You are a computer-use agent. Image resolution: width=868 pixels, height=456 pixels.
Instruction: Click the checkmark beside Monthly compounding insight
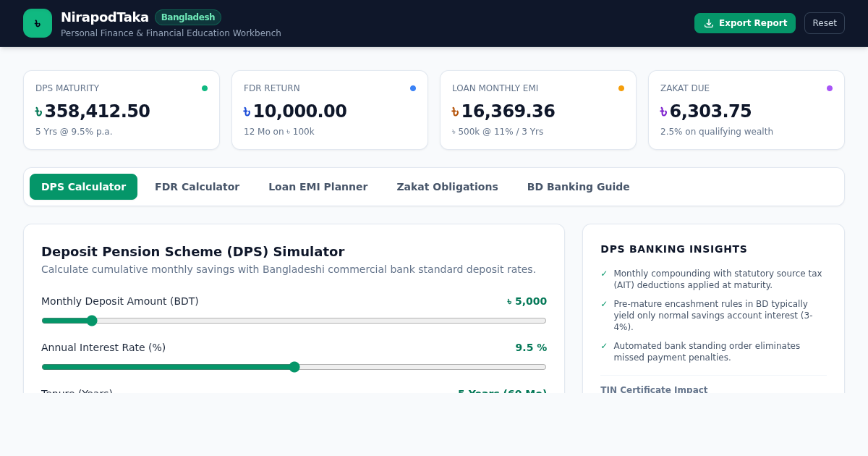(x=604, y=274)
